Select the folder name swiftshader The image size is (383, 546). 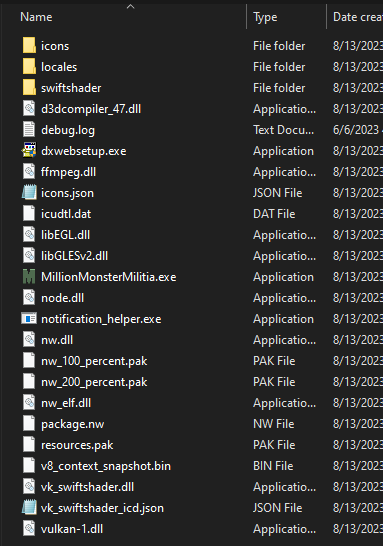(x=71, y=88)
